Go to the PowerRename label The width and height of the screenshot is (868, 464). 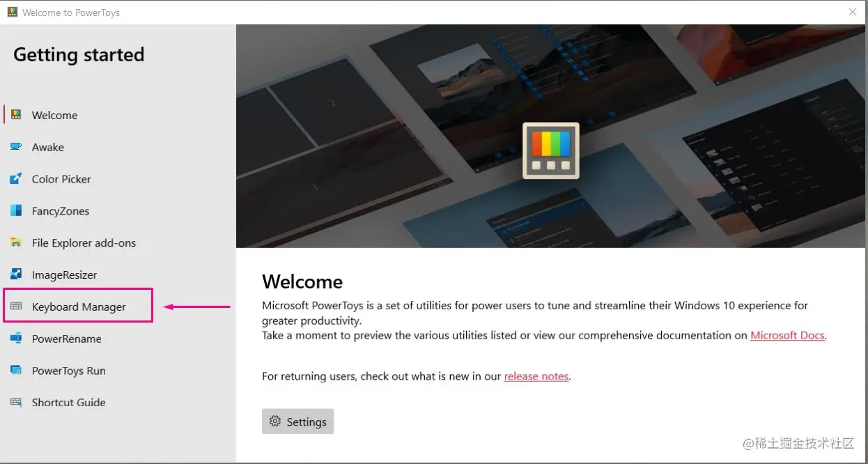click(x=66, y=339)
